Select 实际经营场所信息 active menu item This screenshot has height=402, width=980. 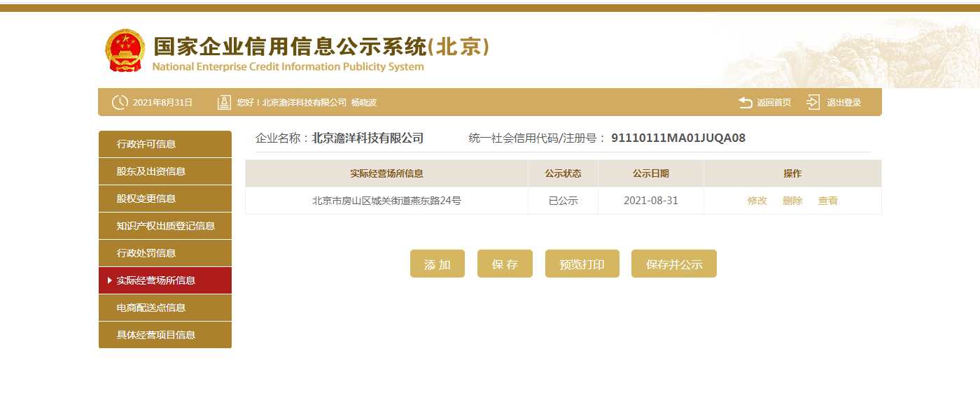(165, 280)
